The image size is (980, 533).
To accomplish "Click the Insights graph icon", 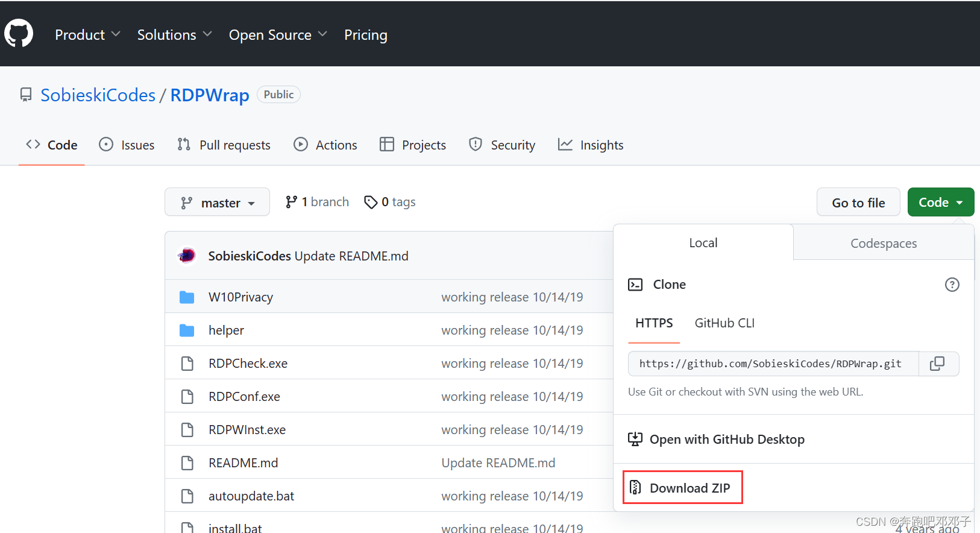I will pyautogui.click(x=565, y=144).
